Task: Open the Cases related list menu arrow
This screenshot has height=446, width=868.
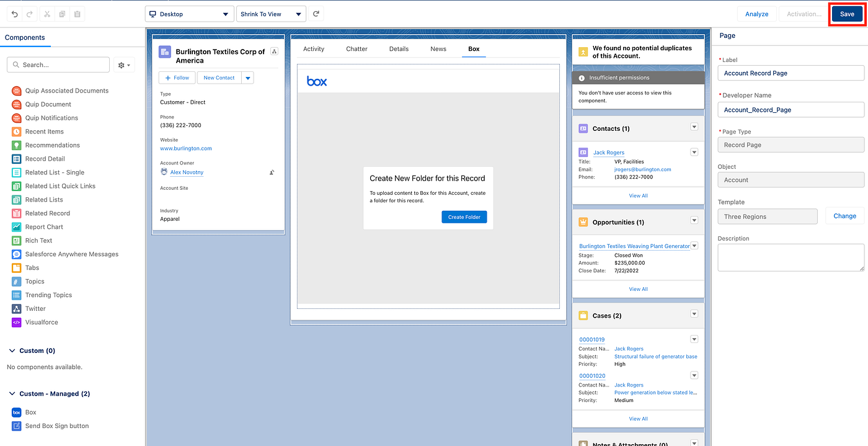Action: click(x=694, y=314)
